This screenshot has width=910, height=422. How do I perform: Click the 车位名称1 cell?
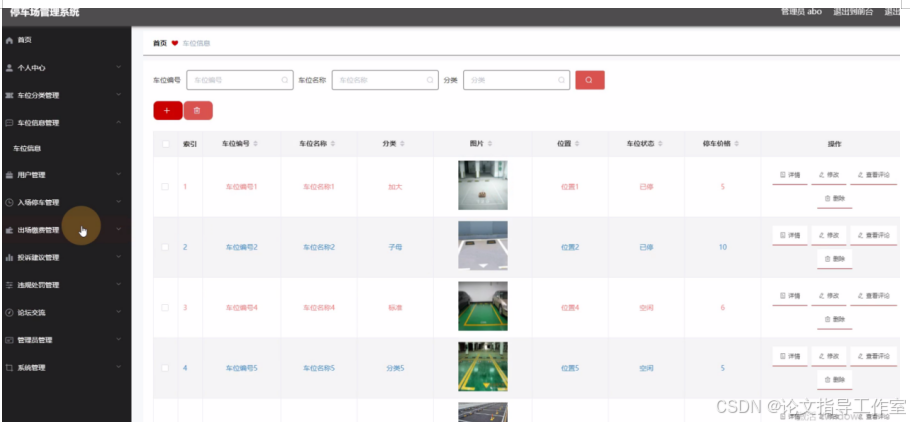(319, 187)
